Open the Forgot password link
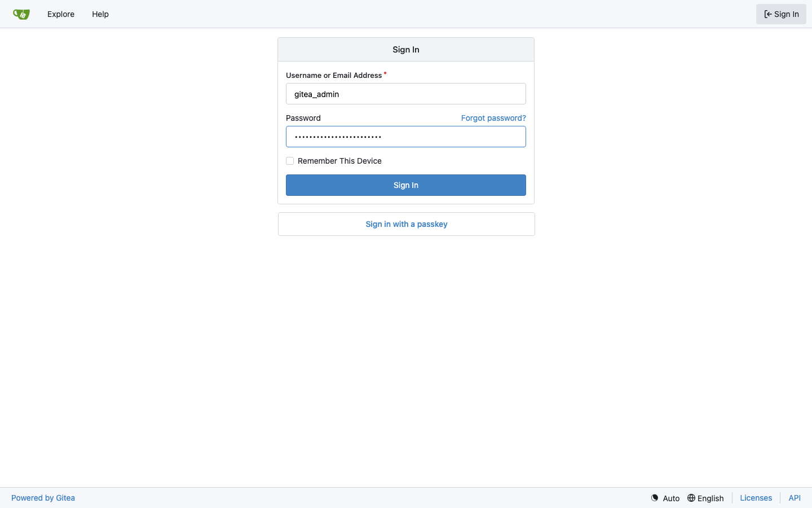Image resolution: width=812 pixels, height=508 pixels. point(493,118)
